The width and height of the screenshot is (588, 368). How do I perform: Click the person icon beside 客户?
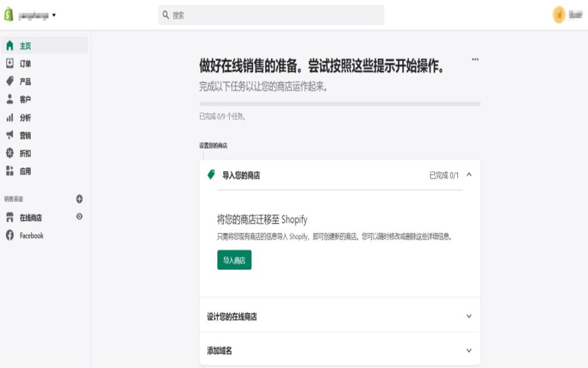[10, 100]
